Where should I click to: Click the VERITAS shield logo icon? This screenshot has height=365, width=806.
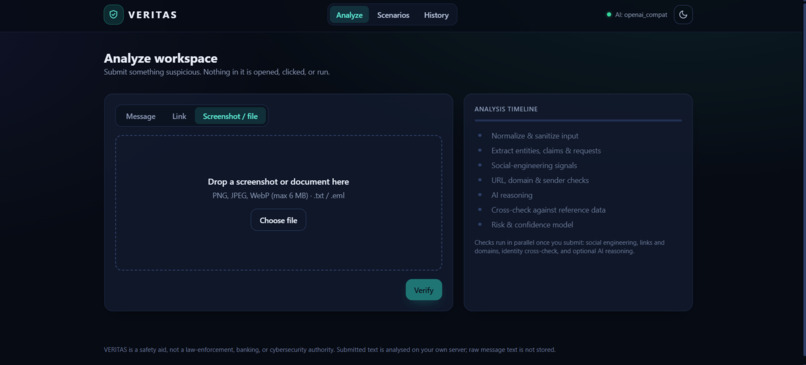coord(113,15)
